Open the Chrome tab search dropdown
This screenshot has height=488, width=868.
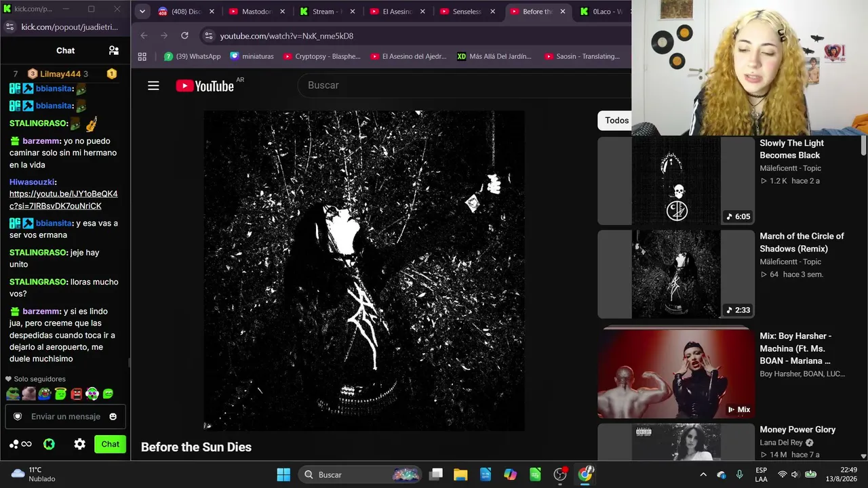click(142, 12)
